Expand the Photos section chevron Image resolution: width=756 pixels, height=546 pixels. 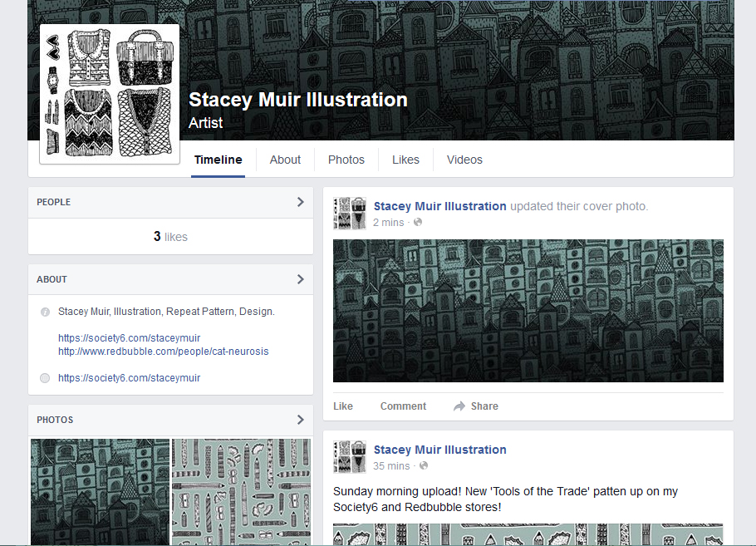tap(301, 420)
